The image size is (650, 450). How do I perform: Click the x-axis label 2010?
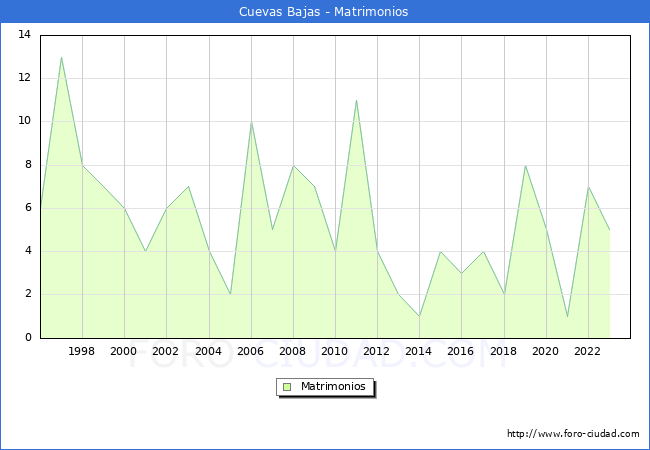pos(335,351)
